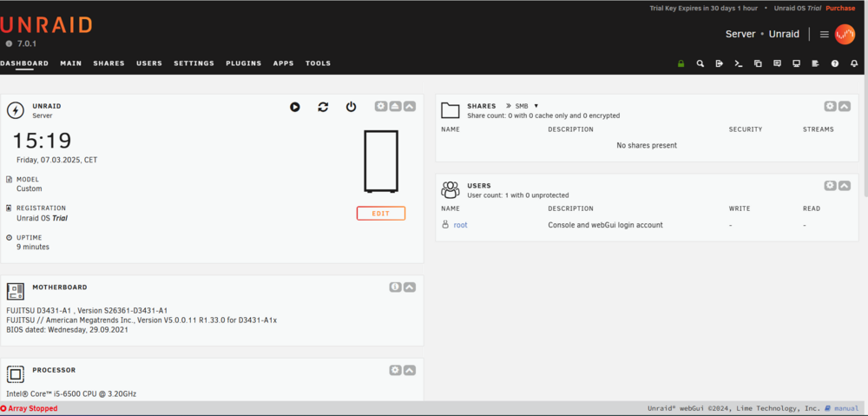Click the 'No shares present' message
Viewport: 868px width, 416px height.
pos(647,146)
